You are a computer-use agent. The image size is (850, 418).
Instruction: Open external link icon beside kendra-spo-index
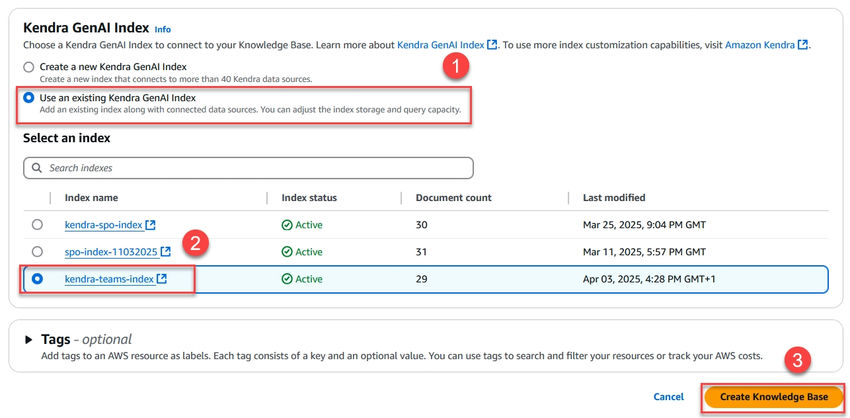click(x=151, y=225)
